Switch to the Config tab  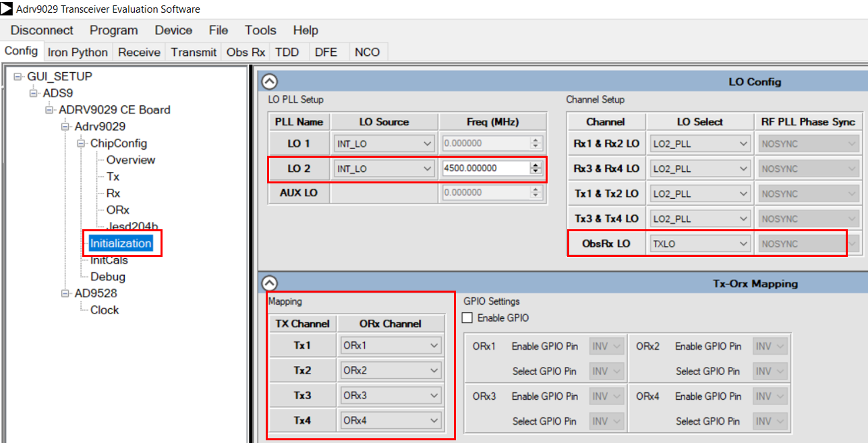tap(21, 51)
